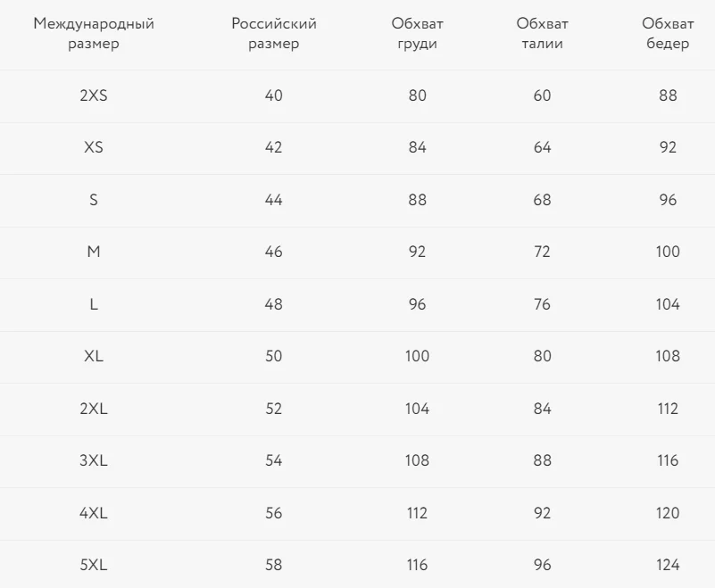Select Russian size 40 cell
Viewport: 715px width, 588px height.
click(x=274, y=95)
